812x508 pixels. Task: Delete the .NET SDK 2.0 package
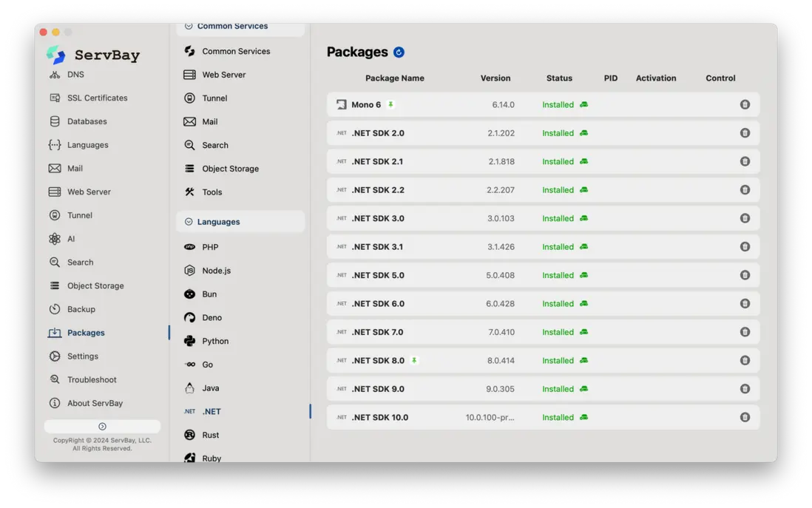(x=745, y=133)
